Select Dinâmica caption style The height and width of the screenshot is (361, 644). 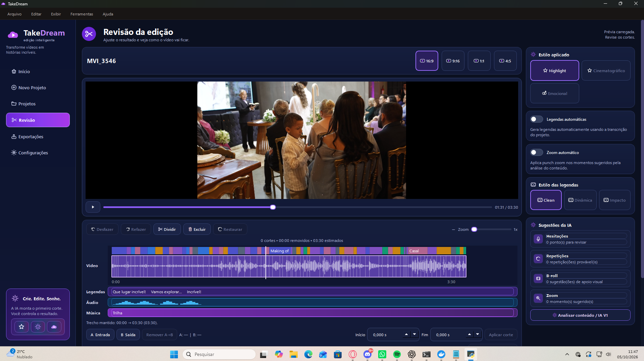580,200
